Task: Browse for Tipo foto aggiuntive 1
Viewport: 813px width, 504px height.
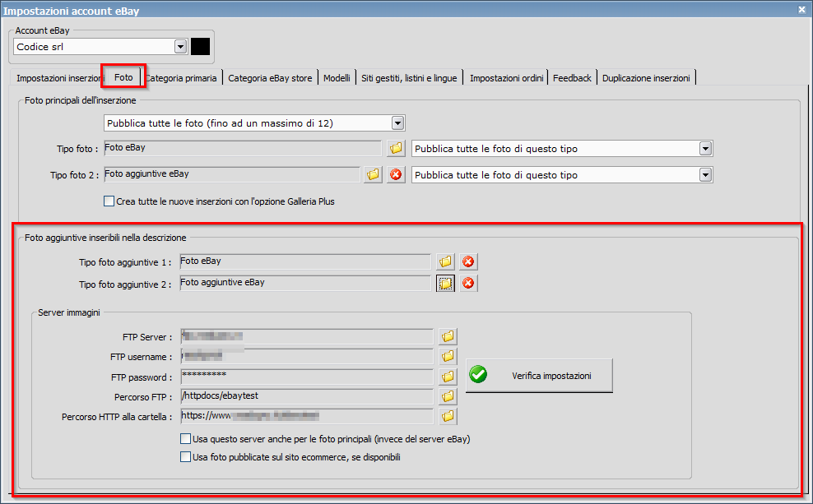Action: pos(444,261)
